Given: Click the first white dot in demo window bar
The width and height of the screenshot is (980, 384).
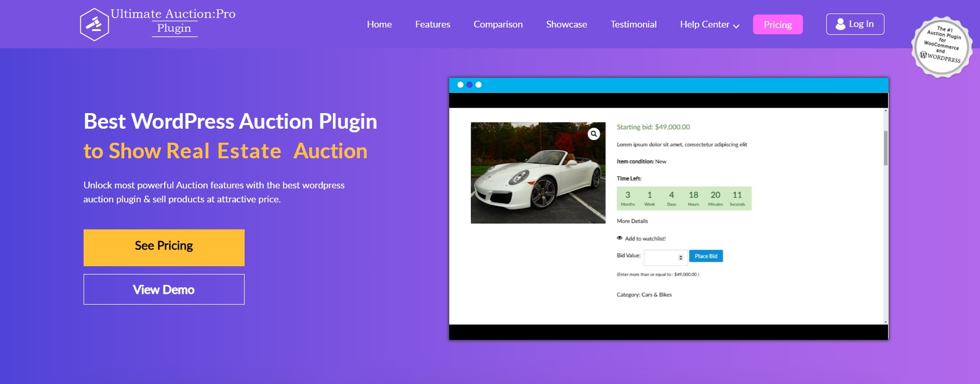Looking at the screenshot, I should 460,85.
